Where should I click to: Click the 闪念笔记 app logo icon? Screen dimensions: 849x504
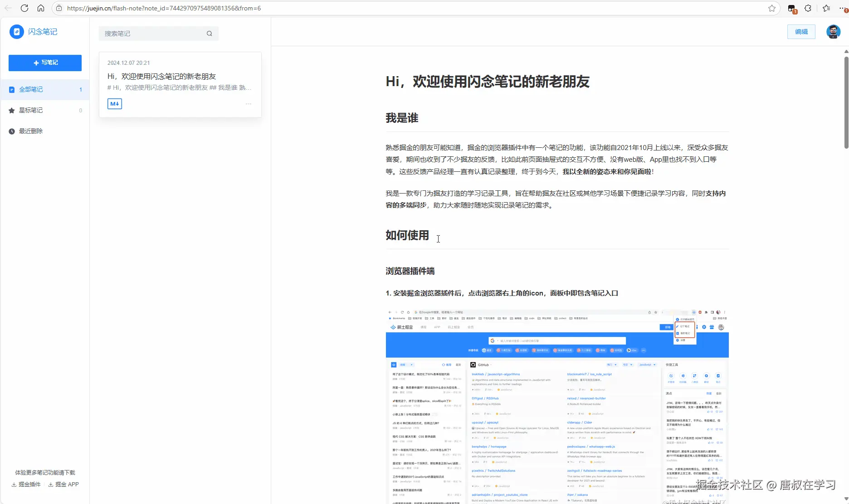[x=16, y=32]
